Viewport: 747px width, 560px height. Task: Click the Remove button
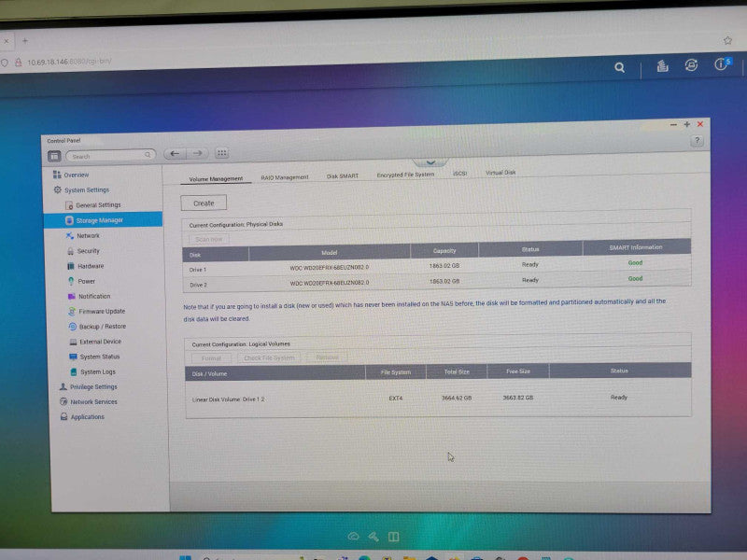328,357
